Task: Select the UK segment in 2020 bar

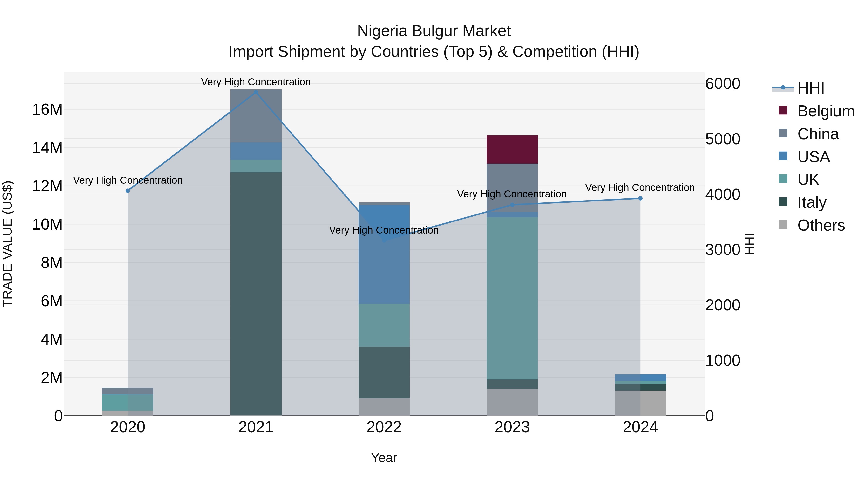Action: point(128,402)
